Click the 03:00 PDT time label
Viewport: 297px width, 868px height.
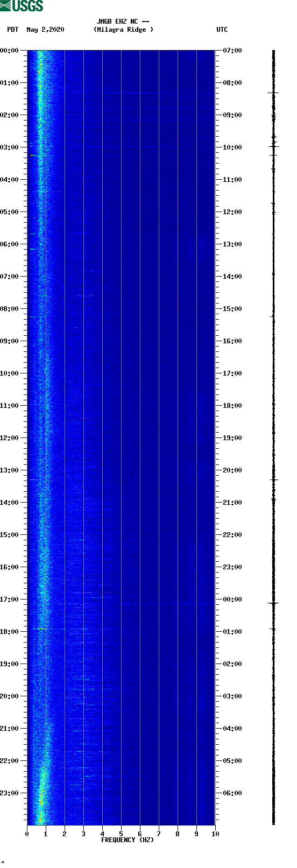click(x=9, y=147)
